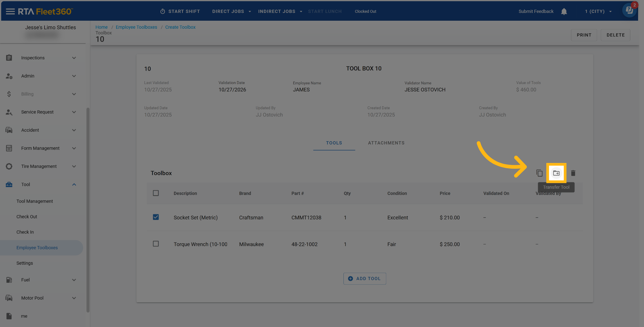Open the hamburger menu icon
Viewport: 644px width, 327px height.
(10, 12)
